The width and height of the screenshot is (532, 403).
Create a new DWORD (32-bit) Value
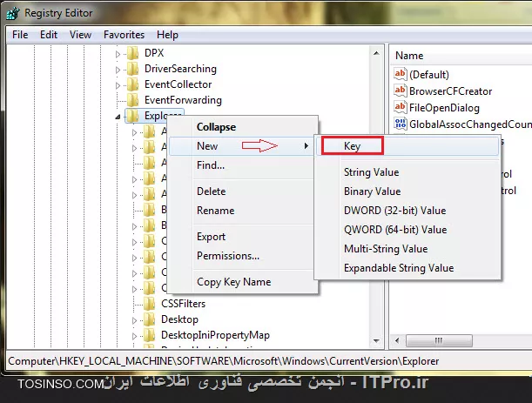pos(407,211)
